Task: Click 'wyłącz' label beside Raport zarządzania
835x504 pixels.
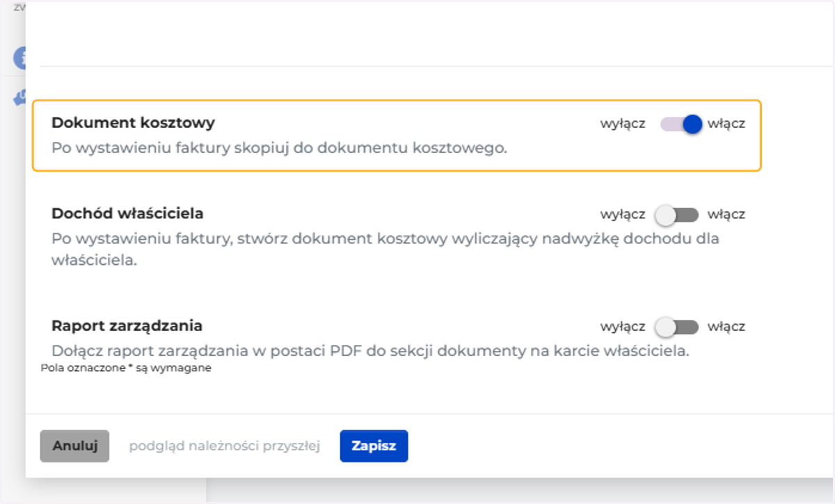Action: 623,327
